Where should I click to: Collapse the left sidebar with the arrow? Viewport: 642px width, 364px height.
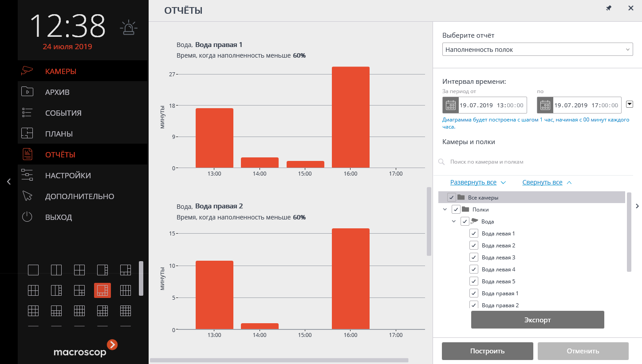coord(8,181)
